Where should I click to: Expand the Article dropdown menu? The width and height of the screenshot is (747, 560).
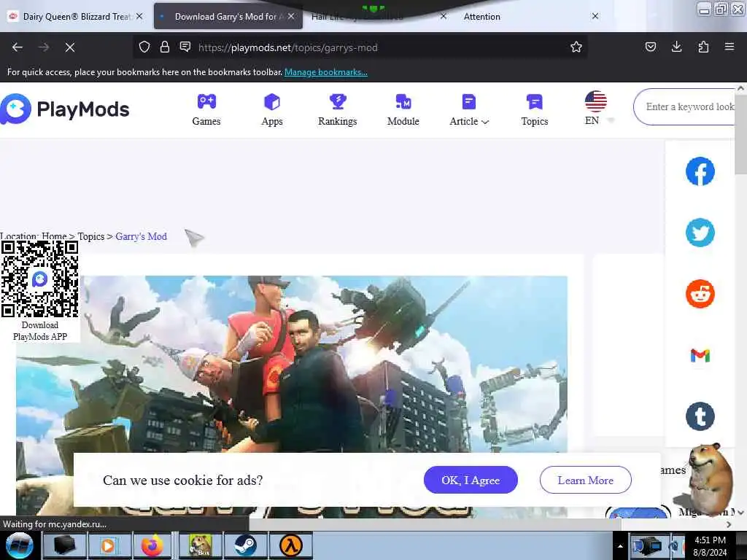click(x=469, y=110)
